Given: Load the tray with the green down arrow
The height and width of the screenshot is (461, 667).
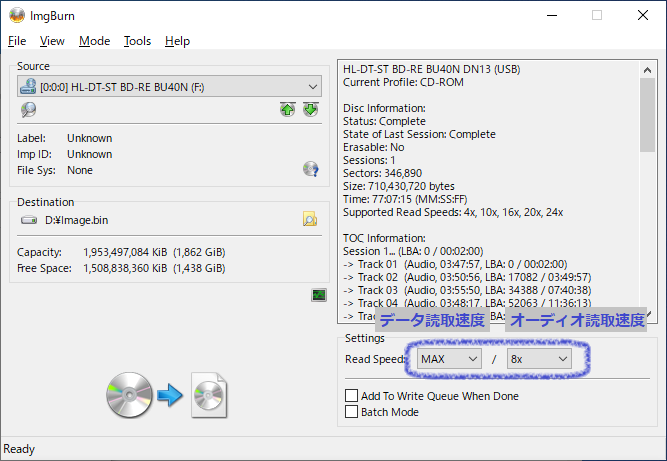Looking at the screenshot, I should 311,110.
